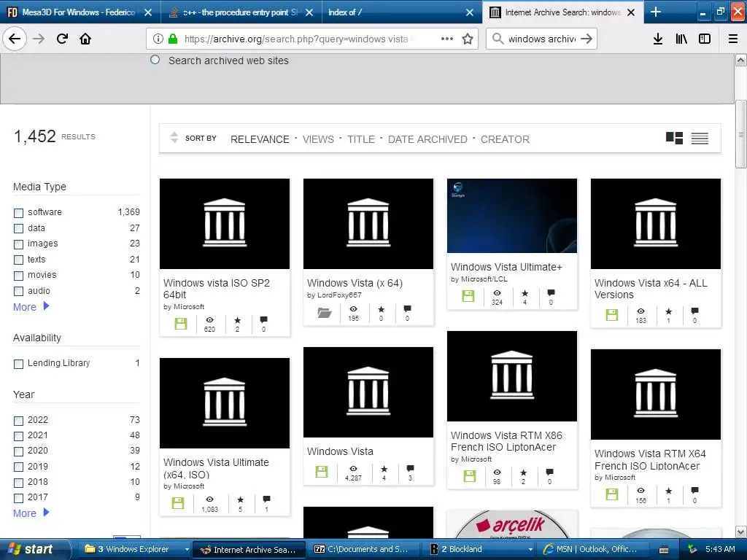747x560 pixels.
Task: Open Windows Vista Ultimate+ title link
Action: click(506, 267)
